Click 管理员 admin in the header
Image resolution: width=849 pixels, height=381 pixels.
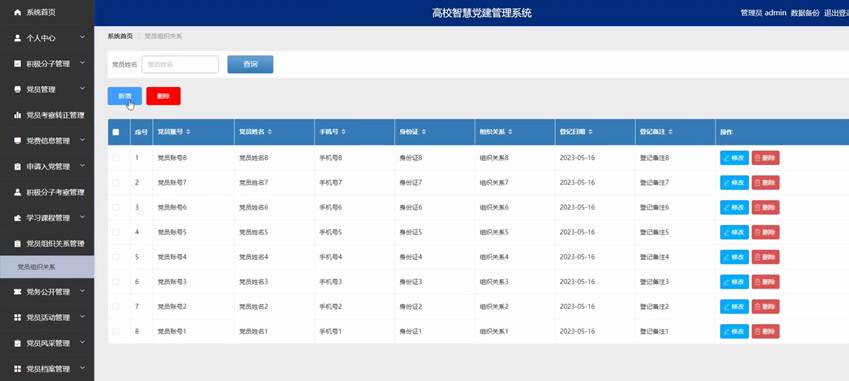763,13
